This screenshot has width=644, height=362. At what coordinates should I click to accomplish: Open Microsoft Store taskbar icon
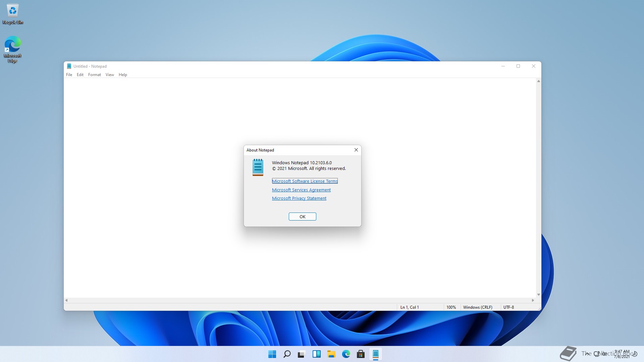[361, 354]
